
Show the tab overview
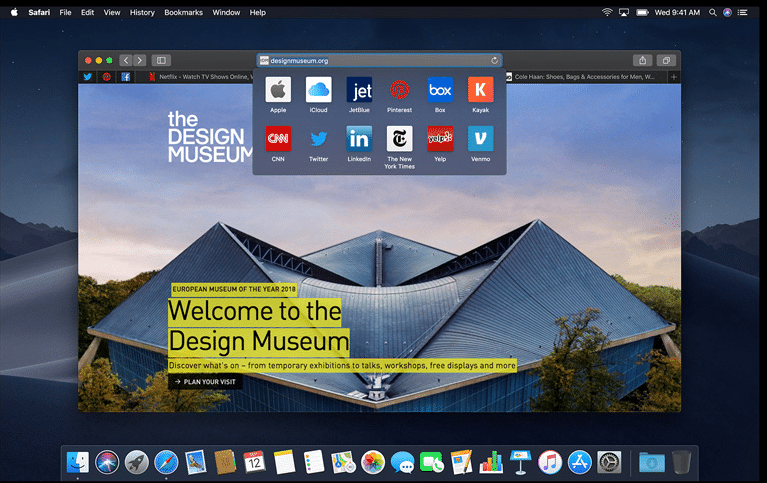click(667, 60)
